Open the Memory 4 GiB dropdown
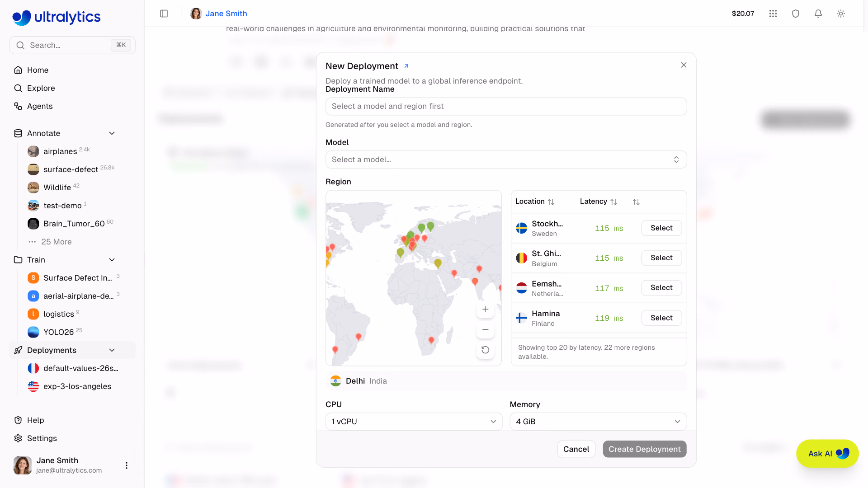The height and width of the screenshot is (488, 868). pyautogui.click(x=598, y=422)
